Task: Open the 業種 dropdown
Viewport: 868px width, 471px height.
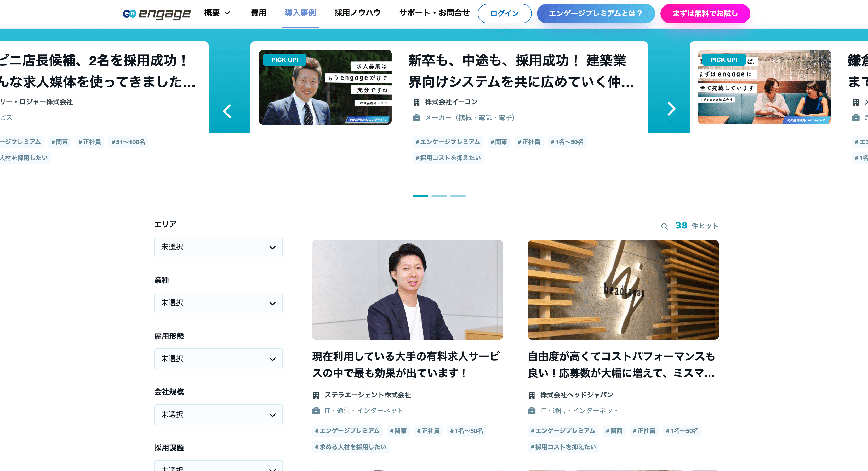Action: (218, 303)
